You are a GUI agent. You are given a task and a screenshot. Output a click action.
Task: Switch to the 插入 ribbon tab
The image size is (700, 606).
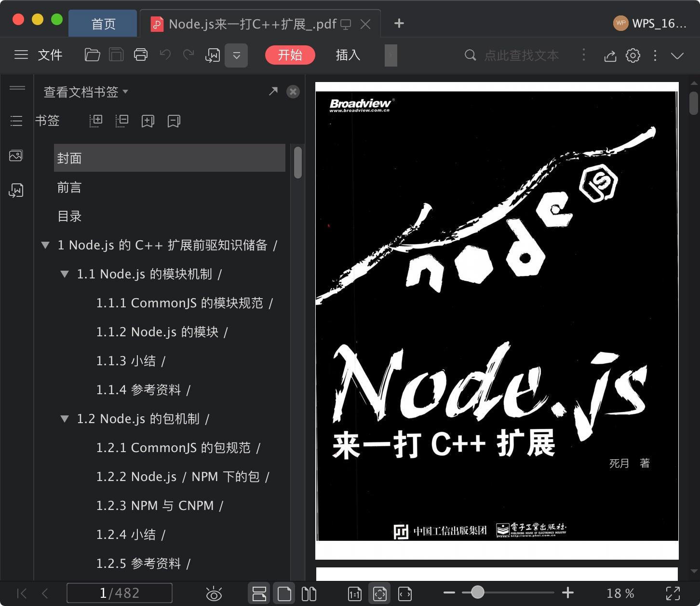348,55
